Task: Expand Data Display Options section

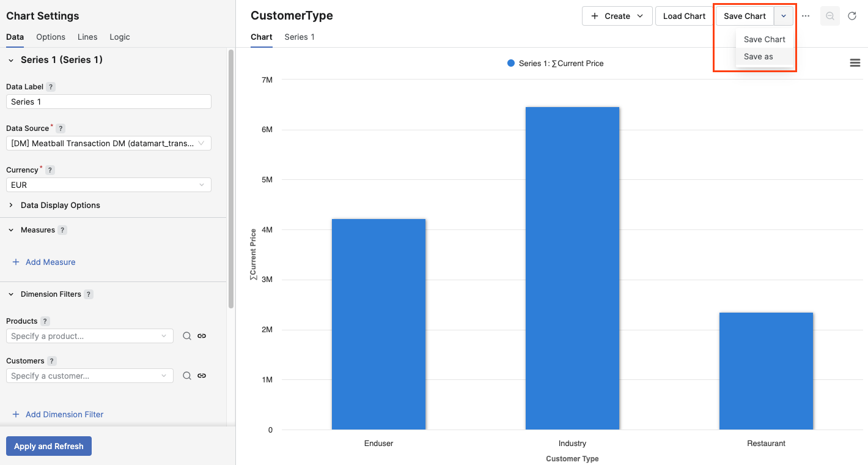Action: 60,205
